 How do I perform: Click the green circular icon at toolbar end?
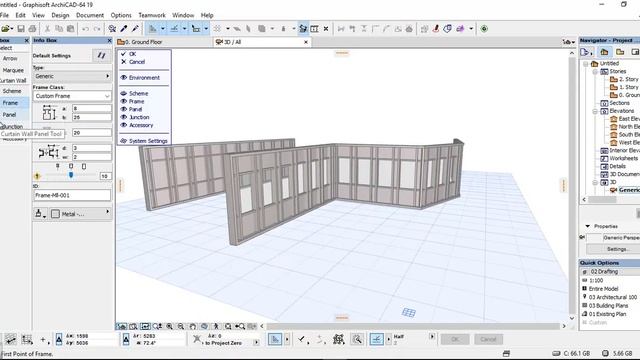[x=484, y=29]
